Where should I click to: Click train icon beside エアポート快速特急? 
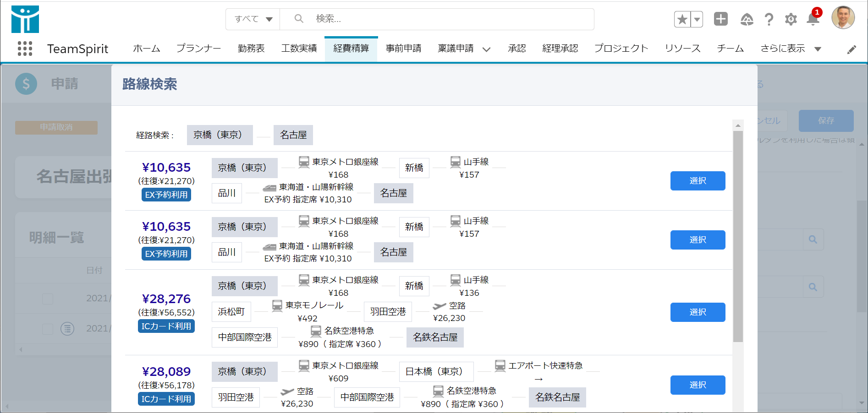tap(500, 365)
